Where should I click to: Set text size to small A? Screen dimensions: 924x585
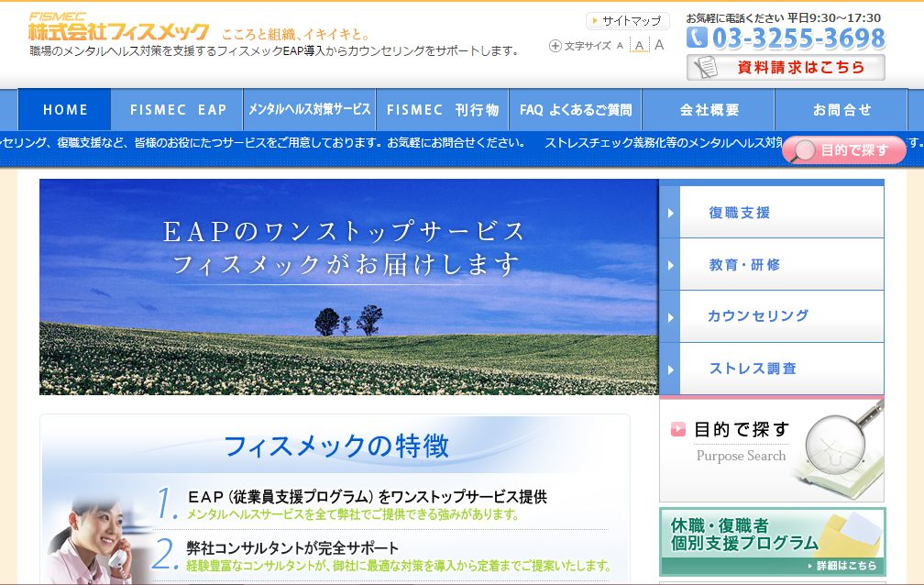coord(621,46)
